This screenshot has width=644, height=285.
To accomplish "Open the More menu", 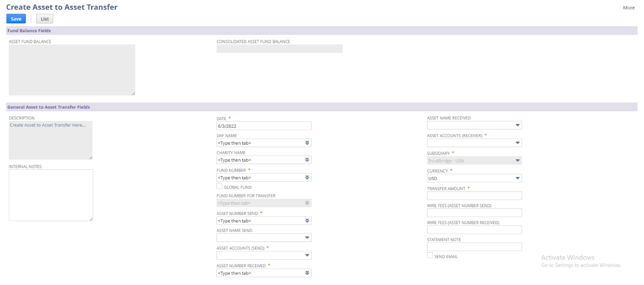I will pos(628,8).
